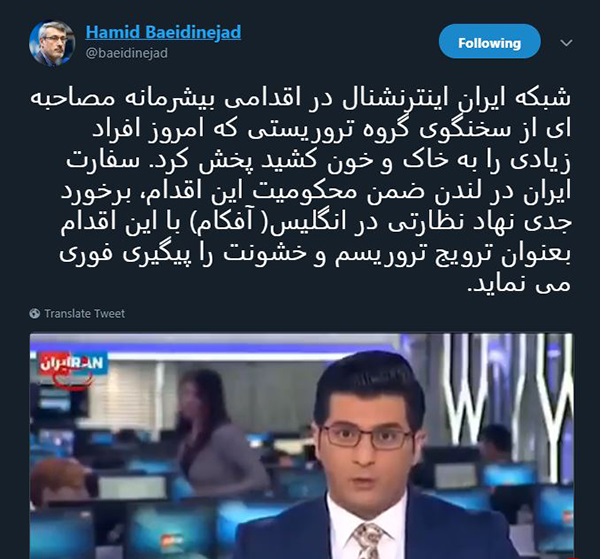Click the last tweet line ending می نماید

click(x=520, y=285)
